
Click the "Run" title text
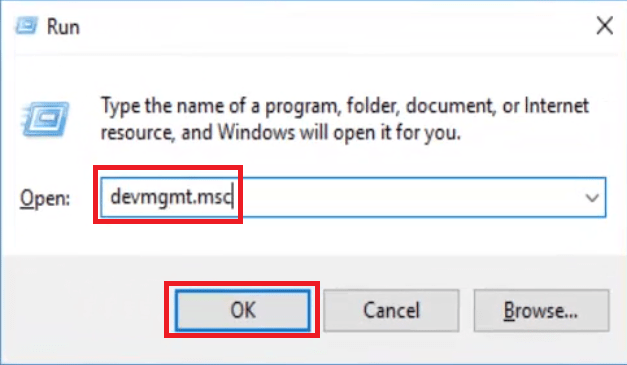coord(63,27)
